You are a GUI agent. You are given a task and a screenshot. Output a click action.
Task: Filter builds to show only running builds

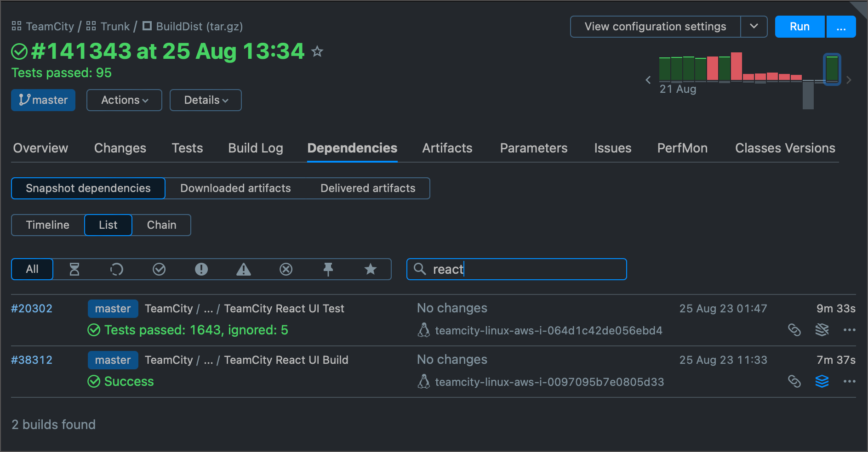[117, 269]
